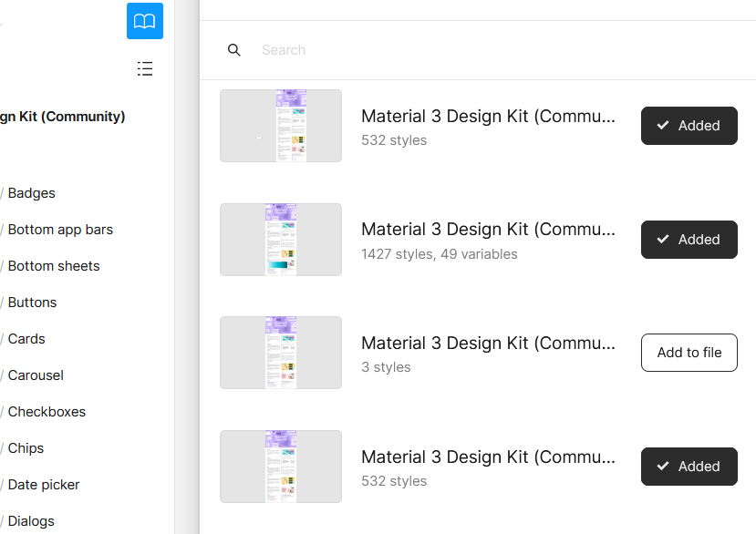
Task: Click the 3 styles count text
Action: coord(386,367)
